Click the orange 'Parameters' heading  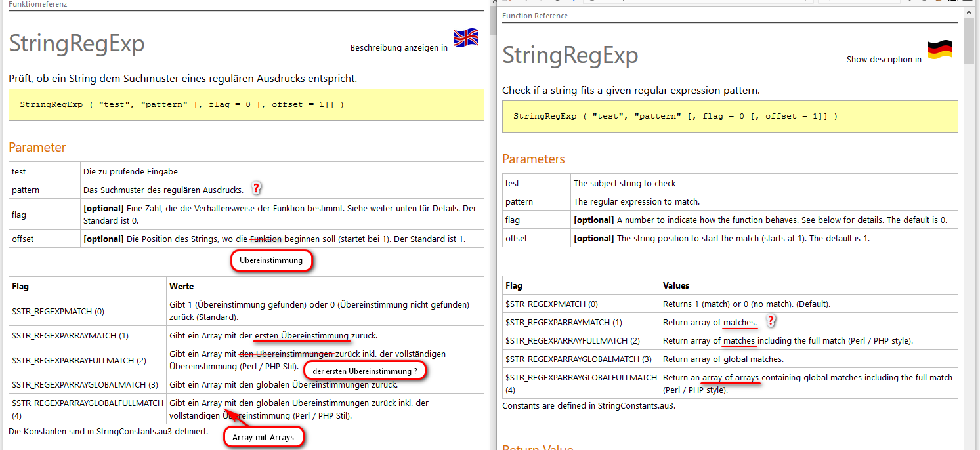[533, 159]
